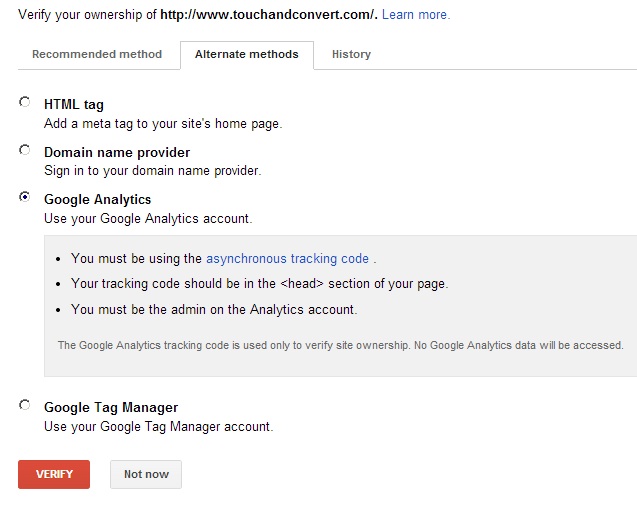Dismiss with the Not now button
Screen dimensions: 637x510
coord(146,474)
